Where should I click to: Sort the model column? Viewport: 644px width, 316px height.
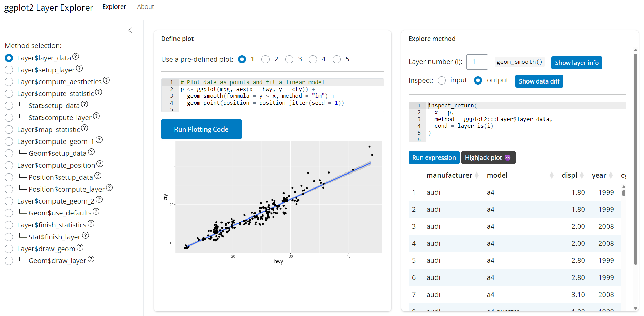point(552,175)
